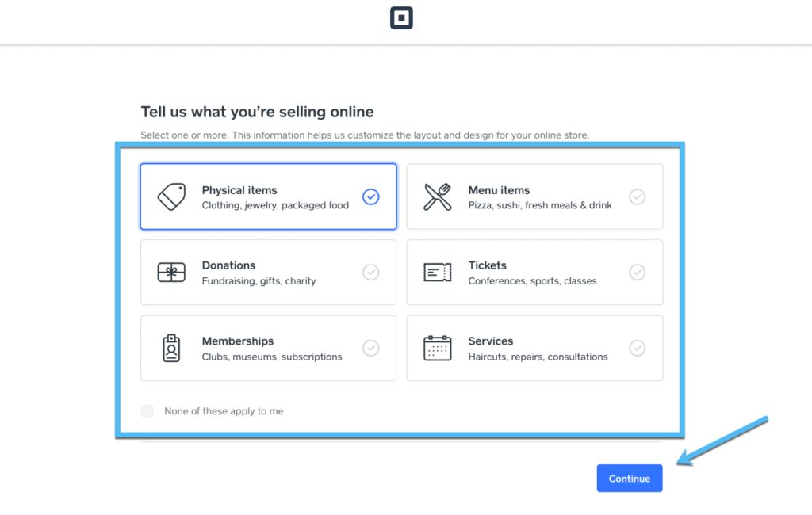812x515 pixels.
Task: Tick the Donations checkmark circle
Action: coord(370,273)
